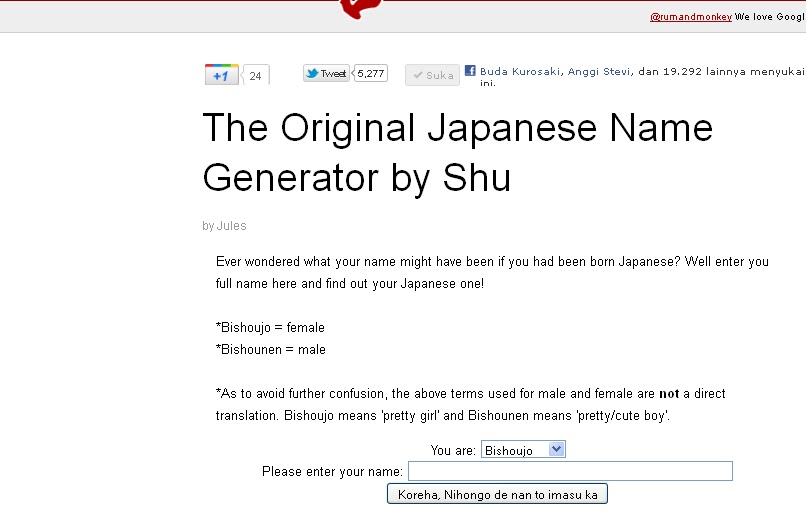Image resolution: width=806 pixels, height=510 pixels.
Task: Open the @rumandmonkey Twitter link
Action: (691, 16)
